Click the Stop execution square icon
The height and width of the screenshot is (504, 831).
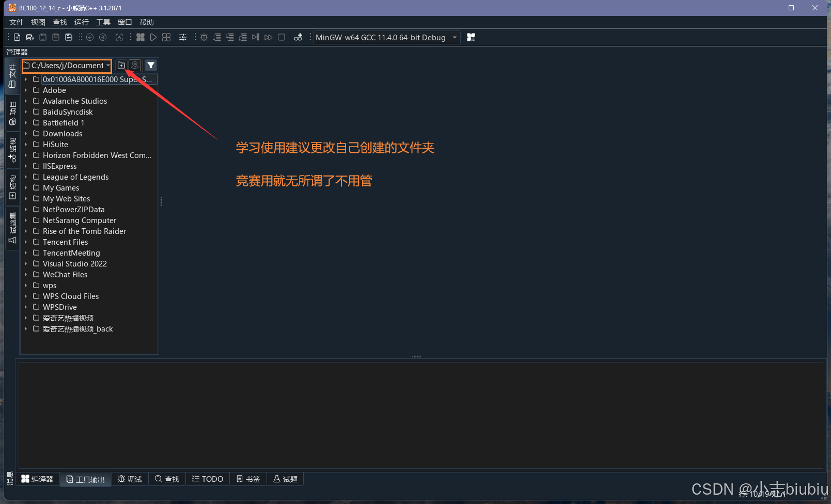point(281,37)
